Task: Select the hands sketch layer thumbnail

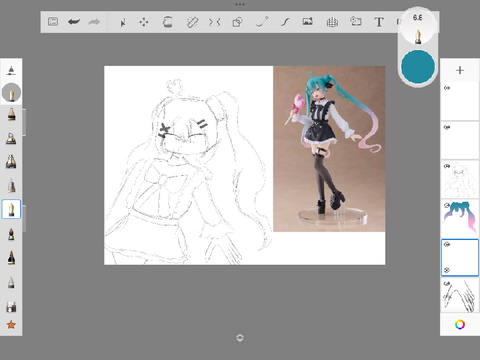Action: click(x=460, y=296)
